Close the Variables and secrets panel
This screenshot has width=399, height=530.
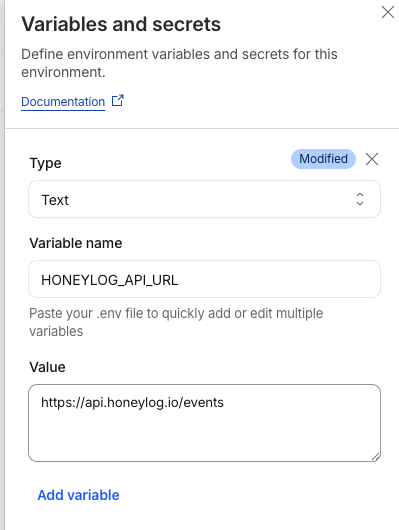(388, 12)
